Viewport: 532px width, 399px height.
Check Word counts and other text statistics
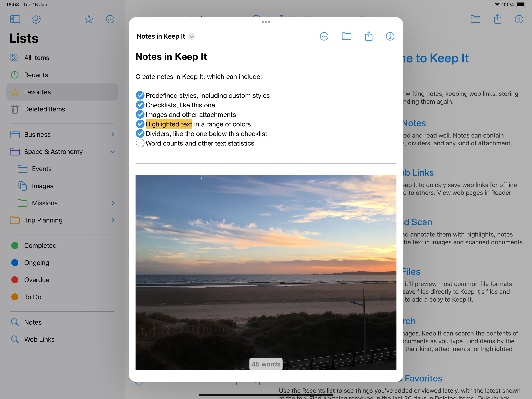pos(140,143)
